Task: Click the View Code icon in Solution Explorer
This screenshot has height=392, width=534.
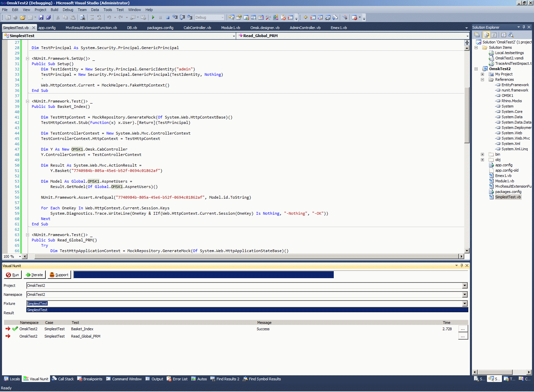Action: tap(504, 35)
